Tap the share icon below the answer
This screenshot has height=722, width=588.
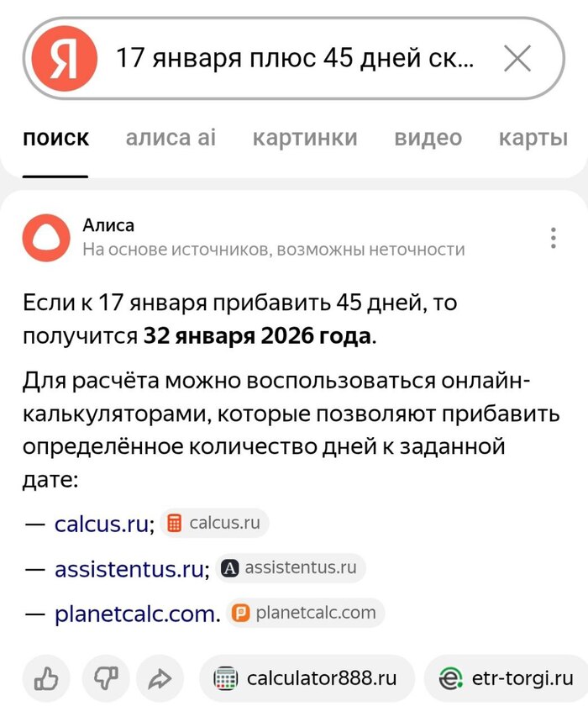tap(160, 678)
